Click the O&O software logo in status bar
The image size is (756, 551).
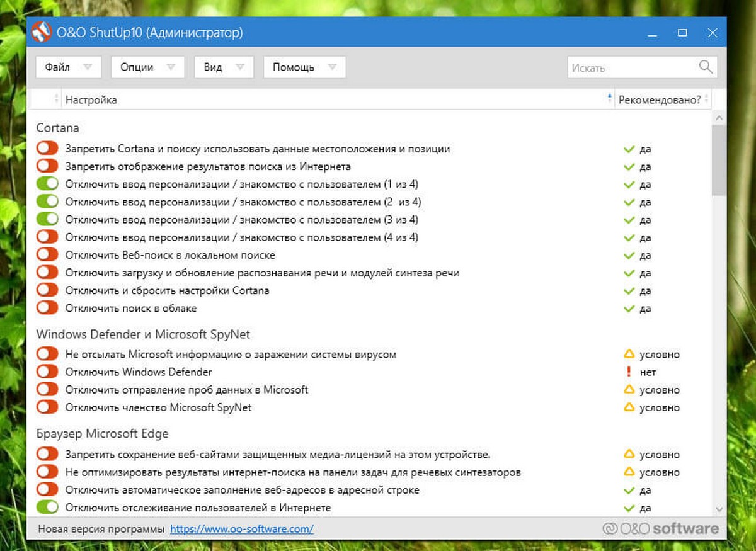point(660,528)
